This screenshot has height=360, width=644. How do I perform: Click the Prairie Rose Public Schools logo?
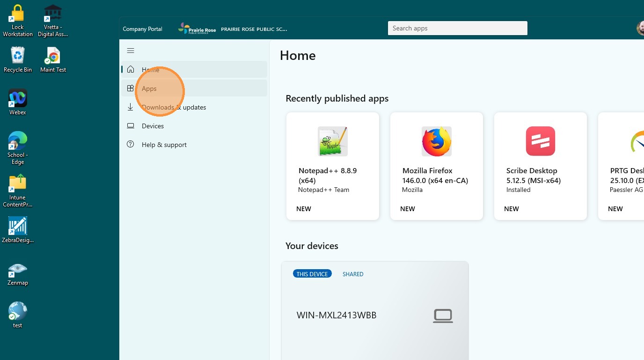point(197,29)
